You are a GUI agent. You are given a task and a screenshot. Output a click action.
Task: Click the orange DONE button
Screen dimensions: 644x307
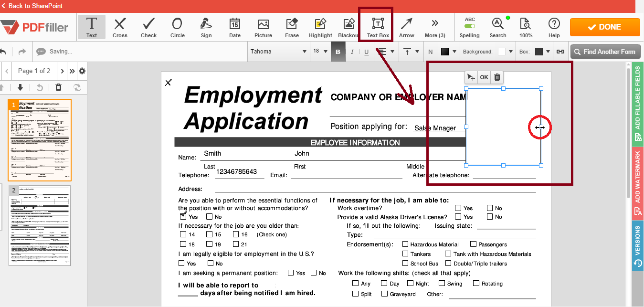605,27
